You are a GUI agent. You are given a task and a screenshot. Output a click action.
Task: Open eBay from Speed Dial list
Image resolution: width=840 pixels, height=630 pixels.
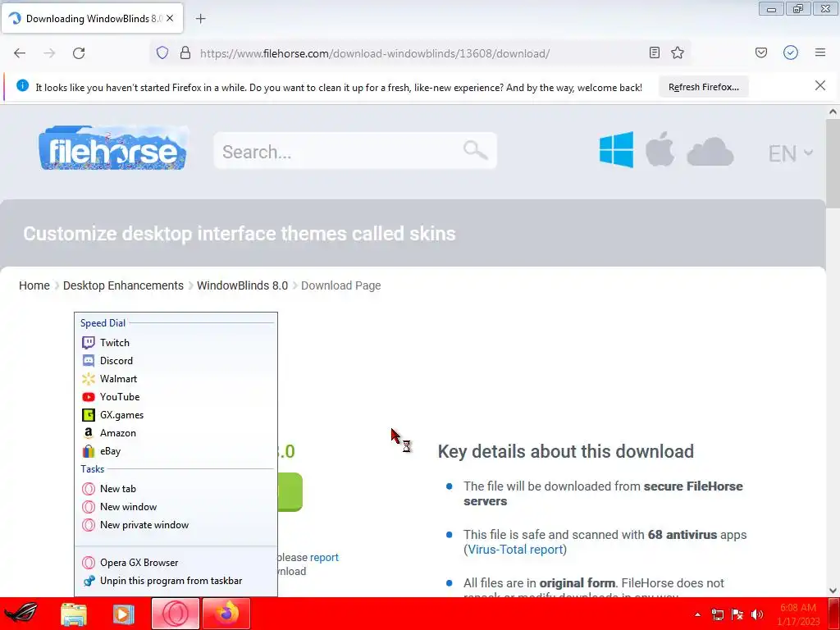(x=176, y=451)
